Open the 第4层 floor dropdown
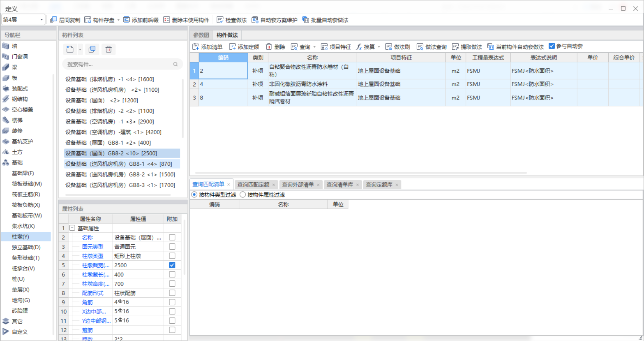 [x=41, y=19]
